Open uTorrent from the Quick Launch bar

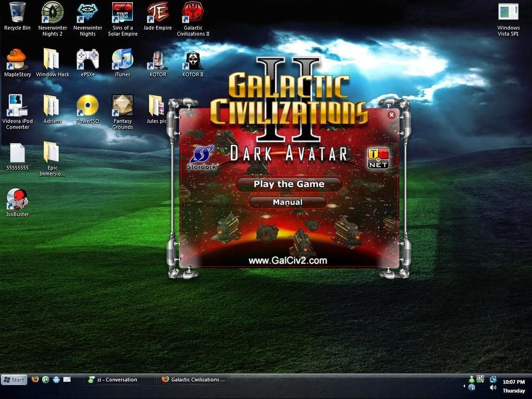click(x=46, y=379)
